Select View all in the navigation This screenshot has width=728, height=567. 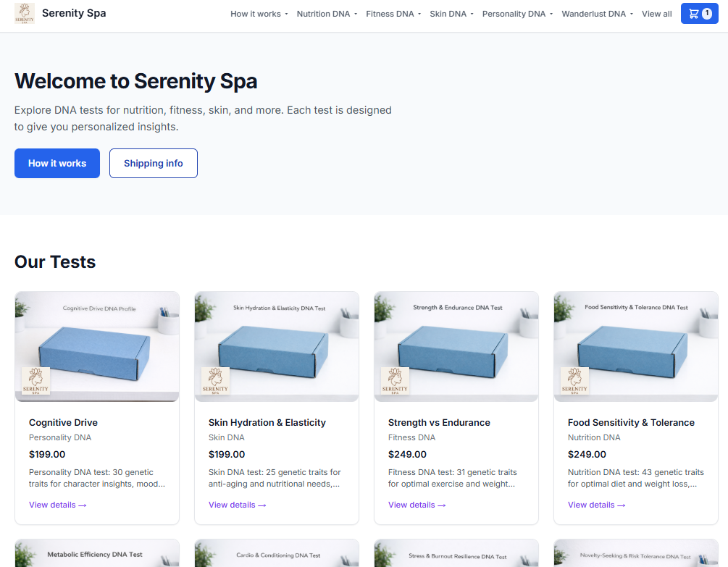[x=656, y=13]
